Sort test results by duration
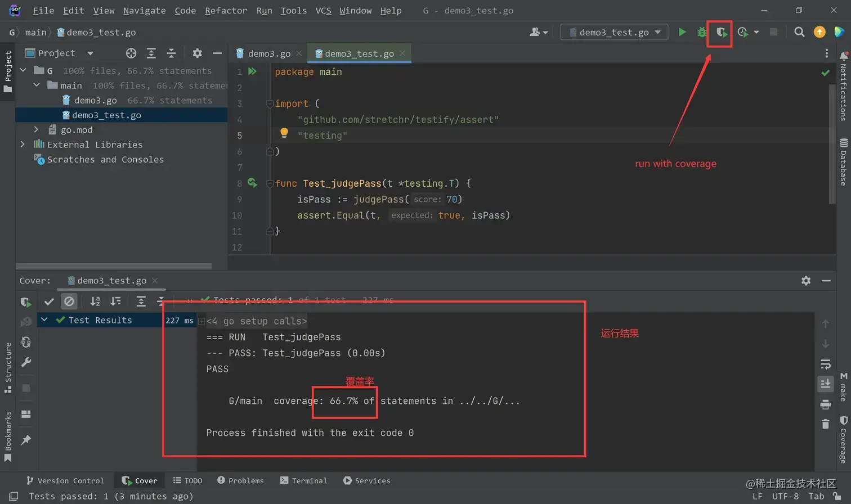The width and height of the screenshot is (851, 504). pyautogui.click(x=115, y=301)
